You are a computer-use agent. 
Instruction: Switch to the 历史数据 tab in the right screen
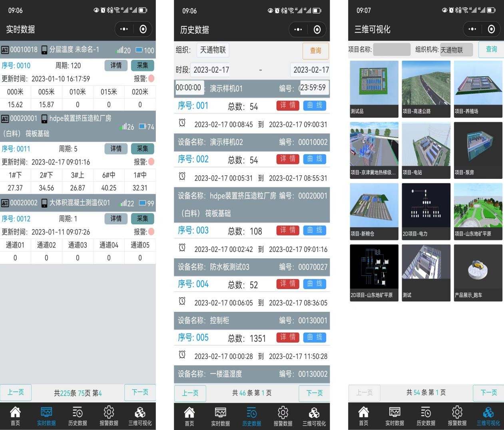tap(426, 417)
